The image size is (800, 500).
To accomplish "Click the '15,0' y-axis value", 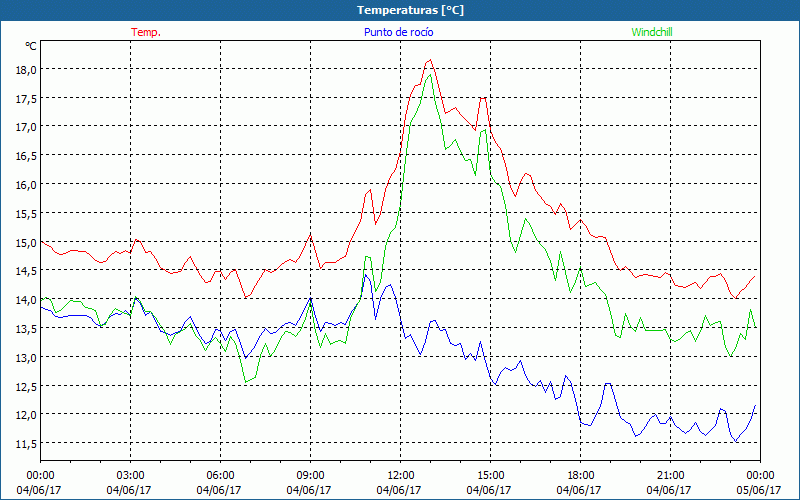I will tap(26, 243).
